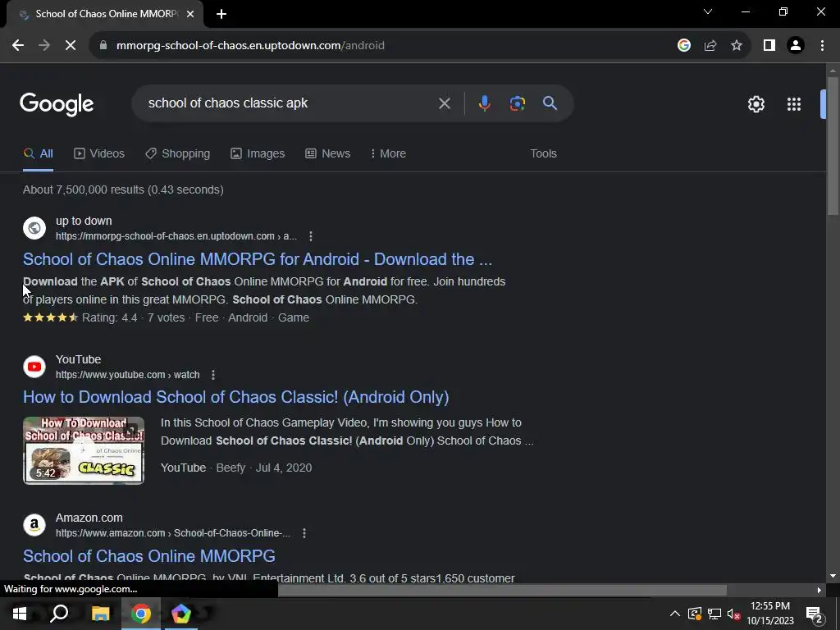The height and width of the screenshot is (630, 840).
Task: Open the tab search chevron
Action: coord(708,11)
